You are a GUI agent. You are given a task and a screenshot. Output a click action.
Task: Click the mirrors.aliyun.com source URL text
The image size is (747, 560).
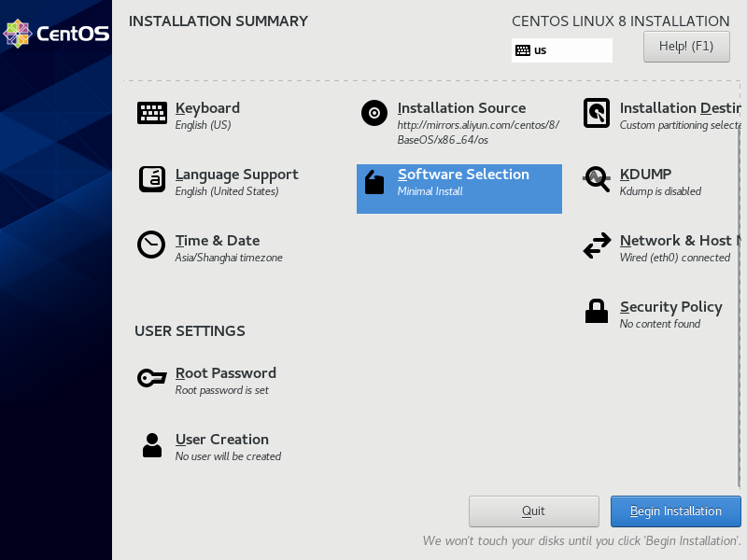click(x=478, y=133)
